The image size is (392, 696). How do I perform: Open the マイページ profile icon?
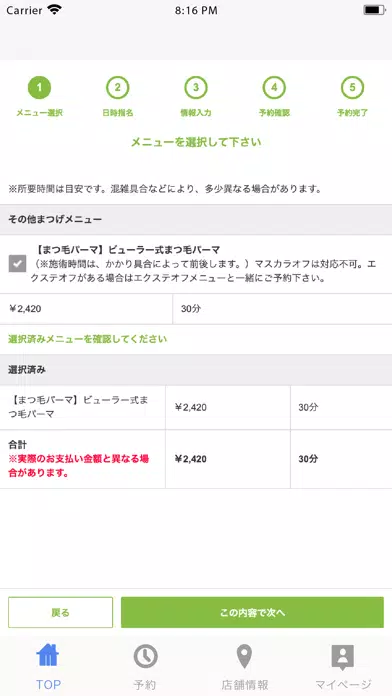pos(343,657)
